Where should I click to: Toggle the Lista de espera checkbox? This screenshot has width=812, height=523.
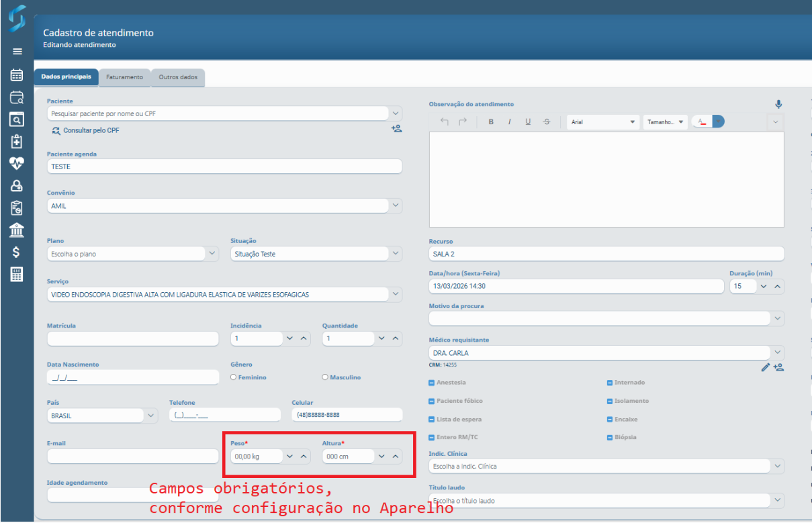pyautogui.click(x=432, y=419)
